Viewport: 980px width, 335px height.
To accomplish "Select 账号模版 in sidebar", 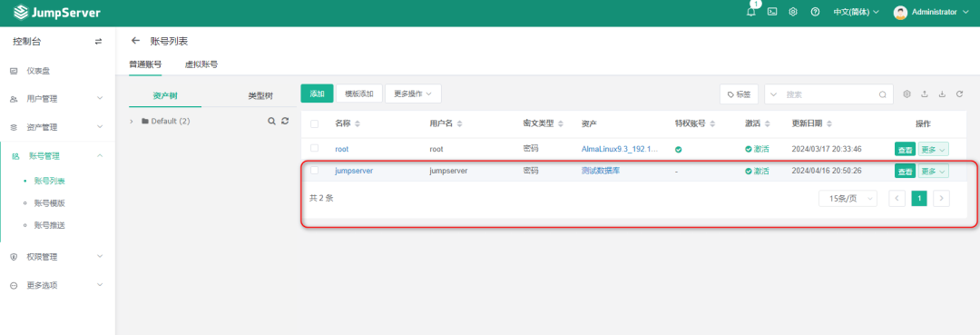I will coord(50,203).
